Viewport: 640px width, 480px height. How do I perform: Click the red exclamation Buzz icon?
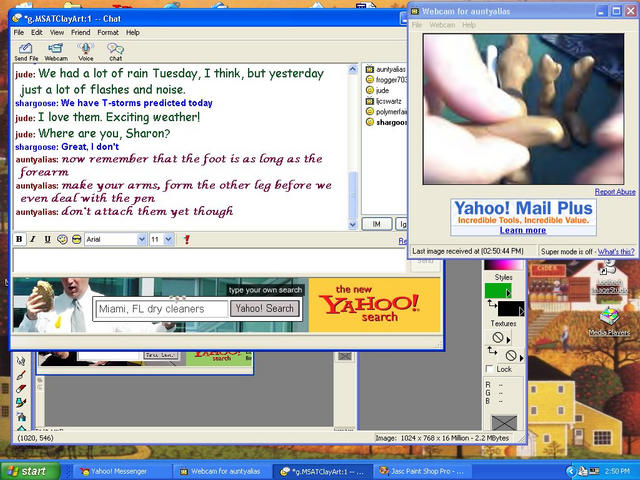tap(187, 239)
